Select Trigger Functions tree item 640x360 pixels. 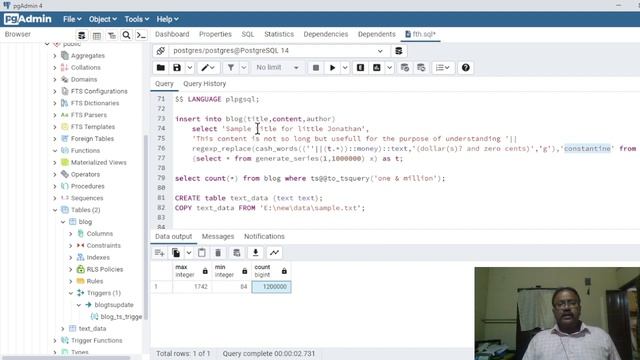(x=96, y=340)
